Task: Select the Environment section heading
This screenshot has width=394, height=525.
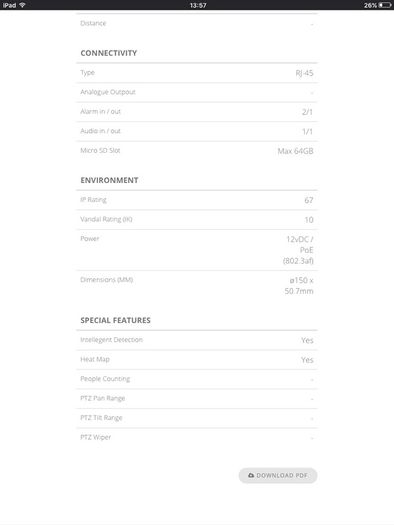Action: point(109,180)
